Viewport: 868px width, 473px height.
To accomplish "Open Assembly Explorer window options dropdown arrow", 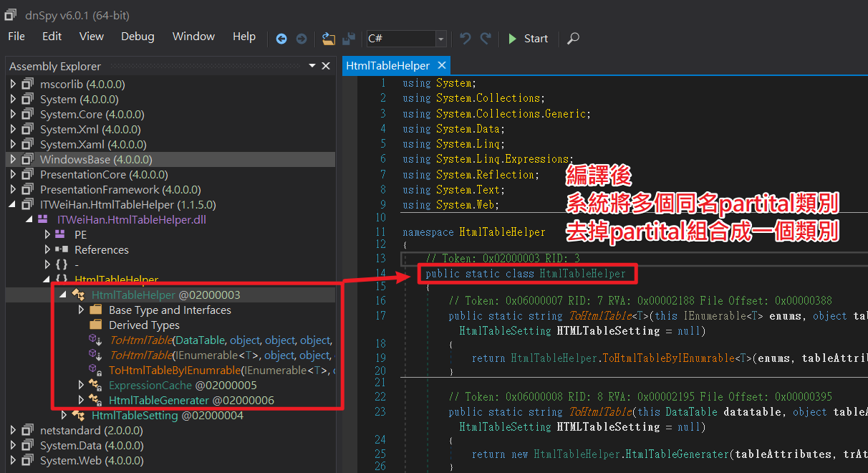I will click(312, 66).
